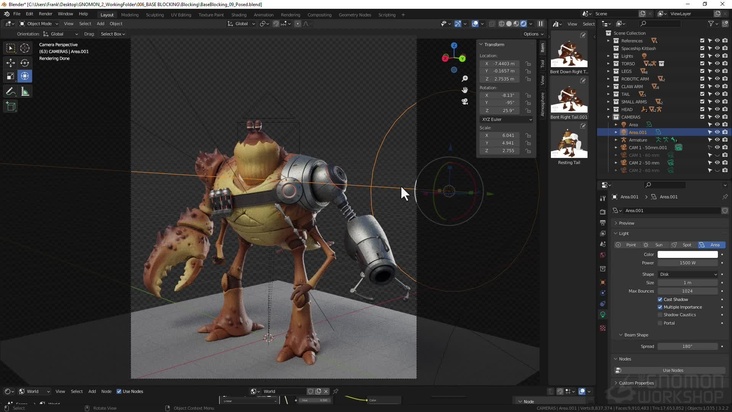Click the zoom magnifier viewport icon
Viewport: 732px width, 412px height.
(x=465, y=78)
